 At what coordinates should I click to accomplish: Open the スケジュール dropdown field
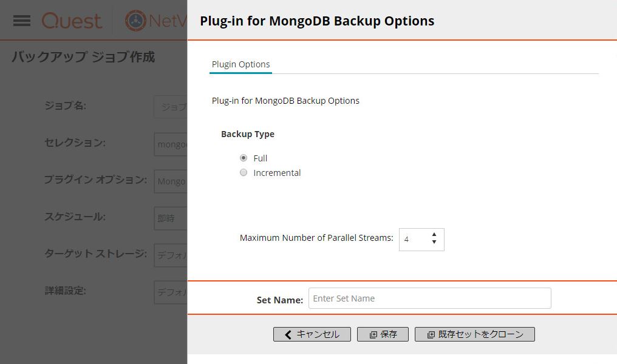tap(171, 218)
